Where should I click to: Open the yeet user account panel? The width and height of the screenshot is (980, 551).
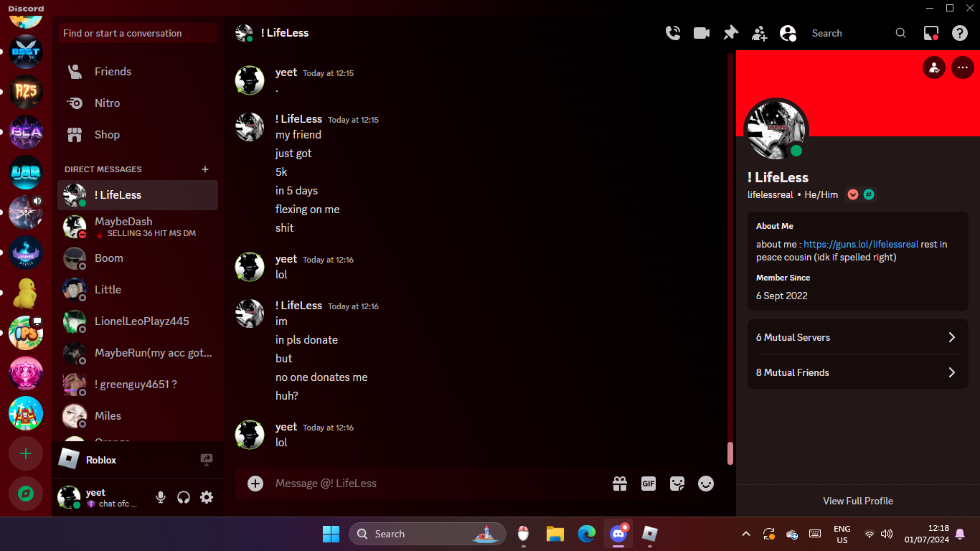[100, 497]
